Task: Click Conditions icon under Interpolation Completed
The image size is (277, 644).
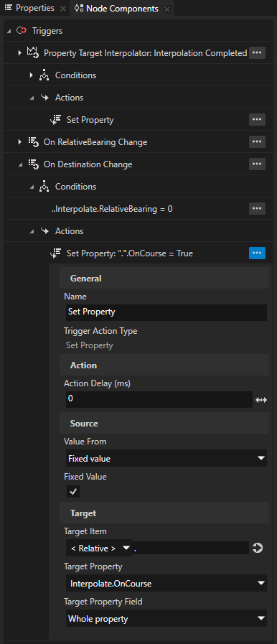Action: coord(44,75)
